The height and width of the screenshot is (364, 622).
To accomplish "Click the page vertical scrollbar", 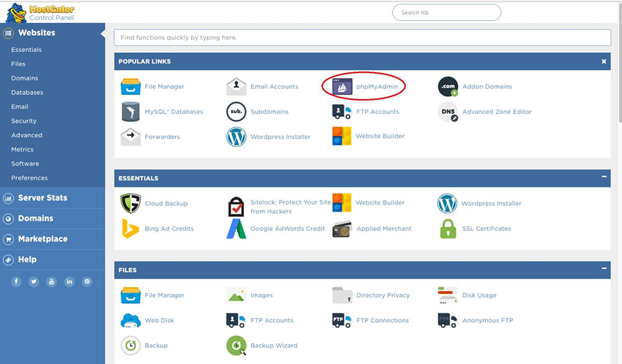I will coord(620,63).
